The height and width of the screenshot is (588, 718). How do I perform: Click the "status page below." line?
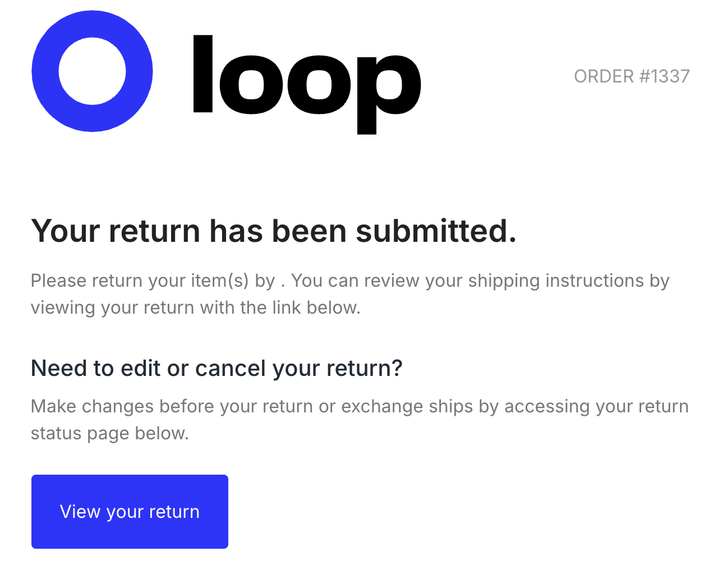(x=109, y=433)
